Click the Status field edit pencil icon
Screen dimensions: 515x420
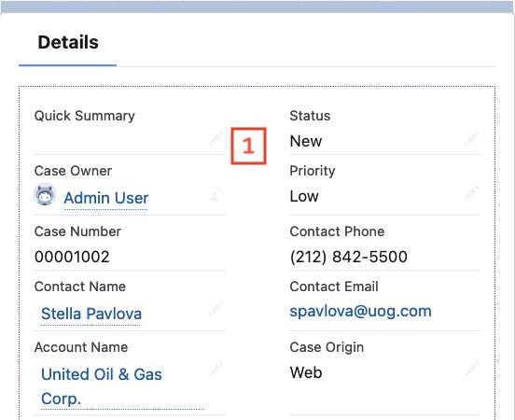[x=471, y=139]
